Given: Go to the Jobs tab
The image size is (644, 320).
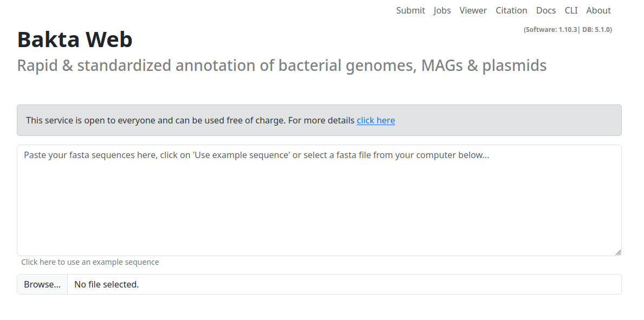Looking at the screenshot, I should [442, 11].
